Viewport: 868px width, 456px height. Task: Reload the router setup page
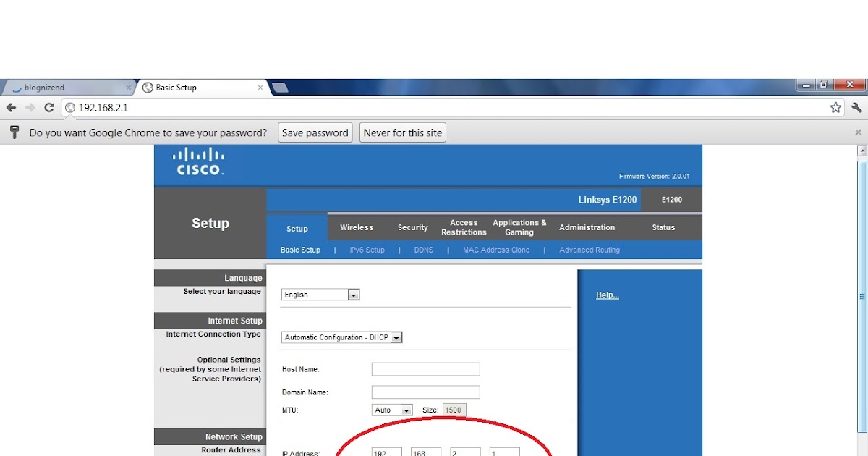49,108
